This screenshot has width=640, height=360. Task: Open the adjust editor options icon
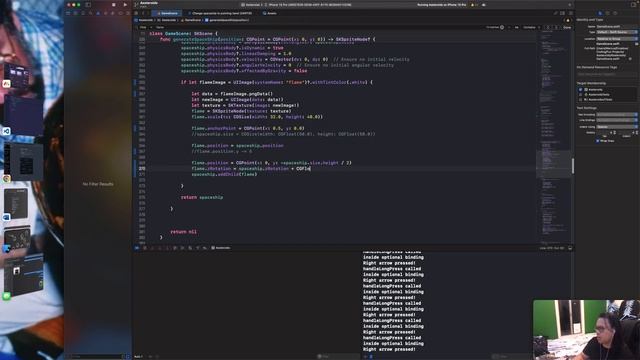coord(562,13)
